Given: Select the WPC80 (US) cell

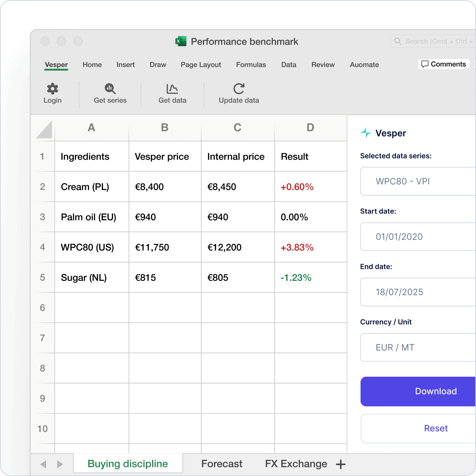Looking at the screenshot, I should (91, 247).
